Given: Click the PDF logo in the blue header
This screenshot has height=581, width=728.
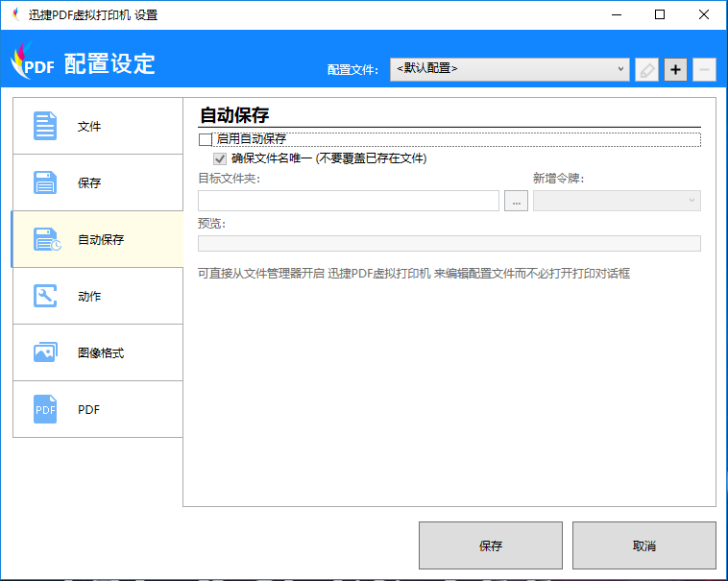Looking at the screenshot, I should [x=33, y=61].
